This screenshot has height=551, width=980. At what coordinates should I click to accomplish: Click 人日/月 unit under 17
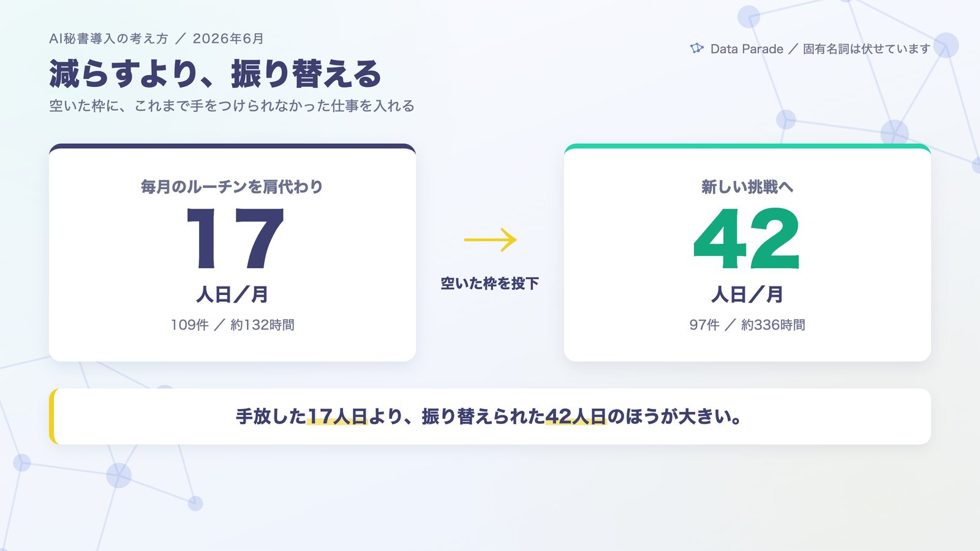pos(232,294)
